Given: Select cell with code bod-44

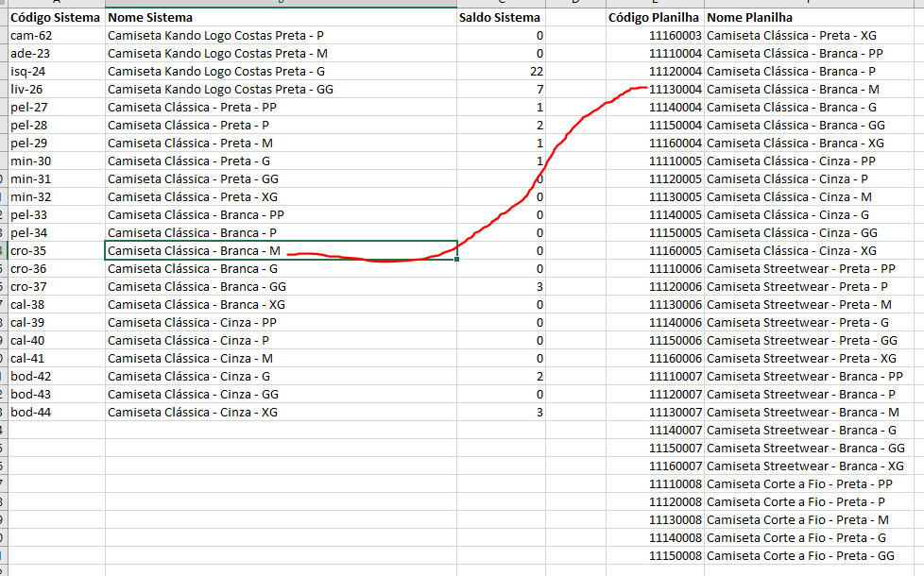Looking at the screenshot, I should click(57, 413).
